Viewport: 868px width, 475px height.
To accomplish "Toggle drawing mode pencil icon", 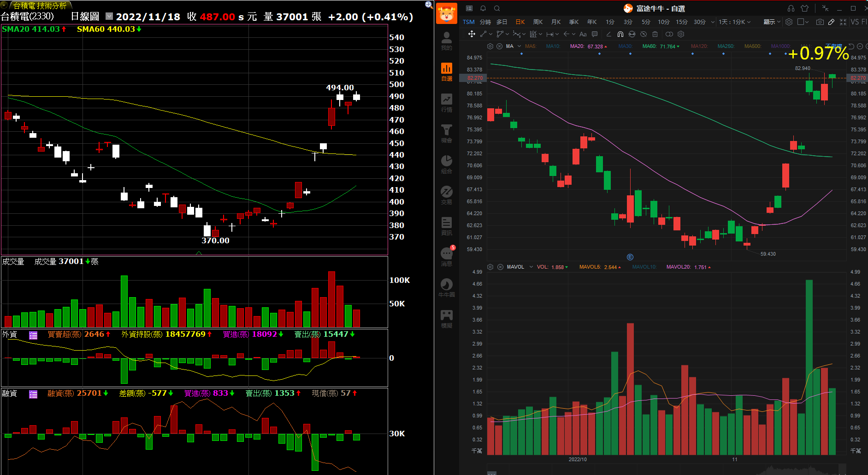I will (x=831, y=22).
